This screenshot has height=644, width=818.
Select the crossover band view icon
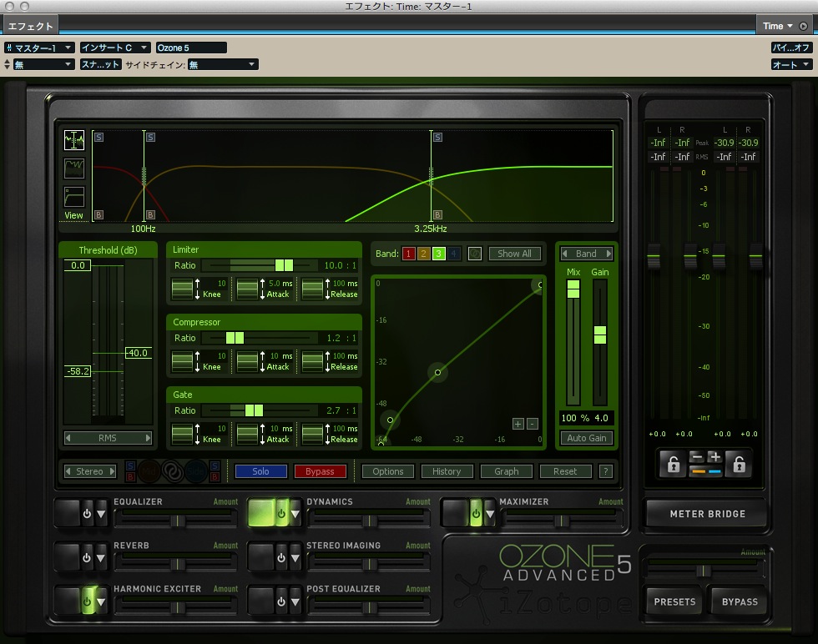tap(74, 140)
